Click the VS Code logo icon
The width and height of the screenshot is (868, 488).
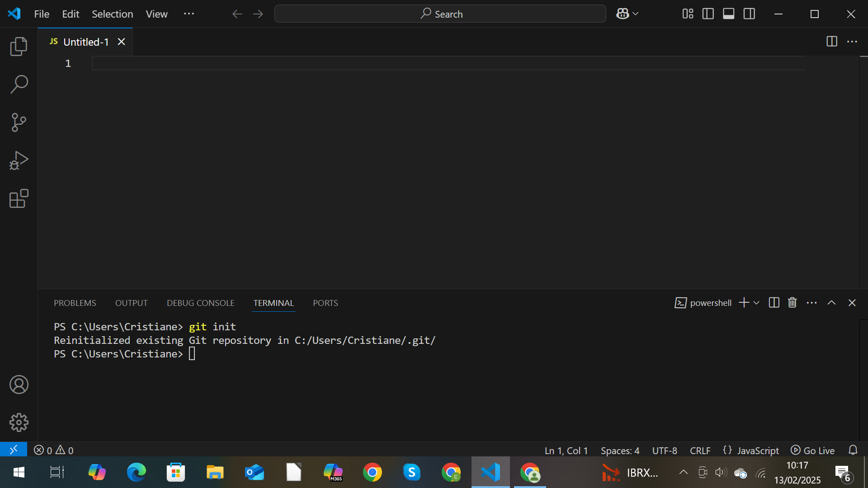click(14, 14)
